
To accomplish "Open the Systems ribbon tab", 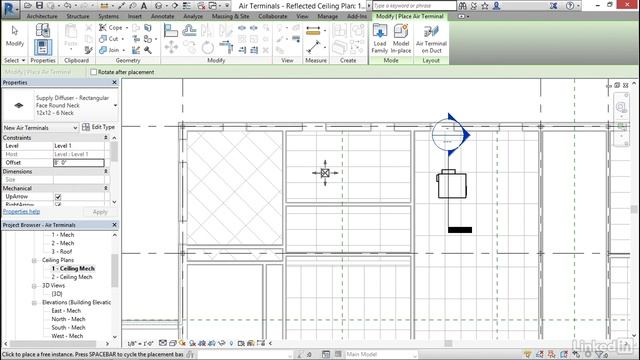I will click(109, 16).
